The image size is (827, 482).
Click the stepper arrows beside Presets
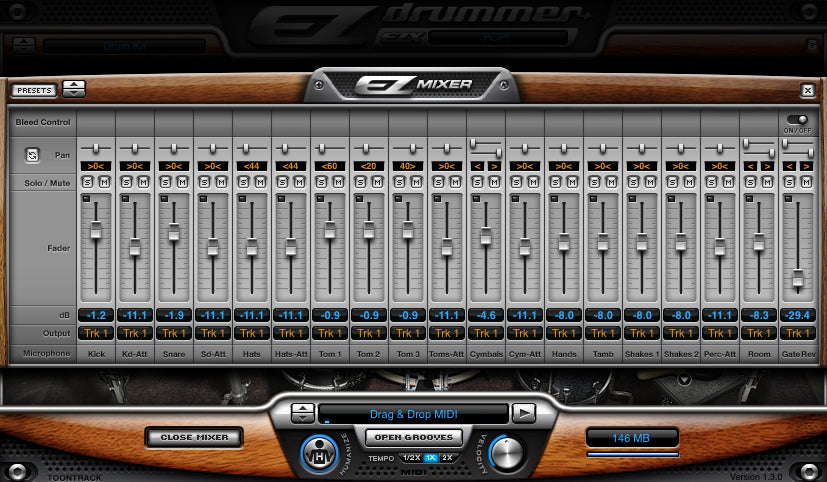(74, 89)
